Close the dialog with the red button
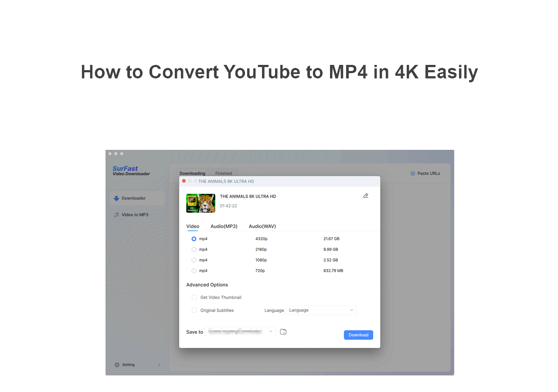The width and height of the screenshot is (558, 392). pos(184,181)
